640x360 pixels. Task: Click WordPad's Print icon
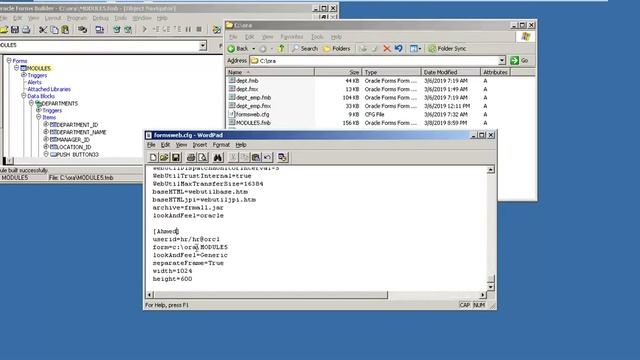(191, 158)
